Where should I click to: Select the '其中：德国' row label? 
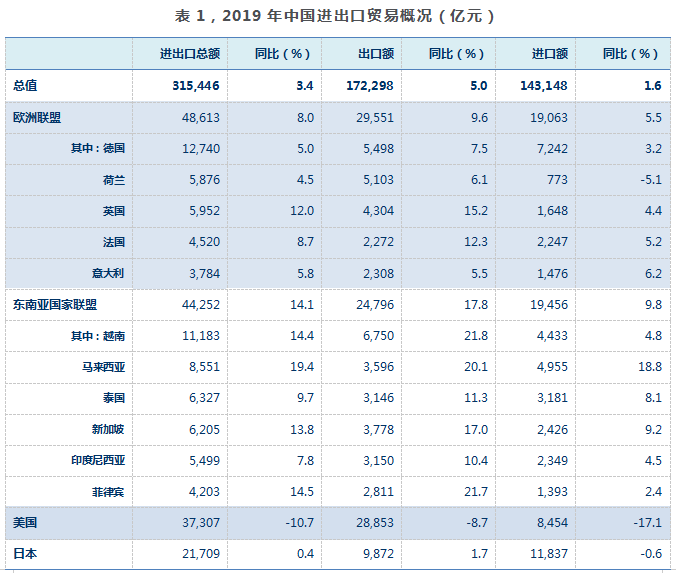pyautogui.click(x=97, y=149)
